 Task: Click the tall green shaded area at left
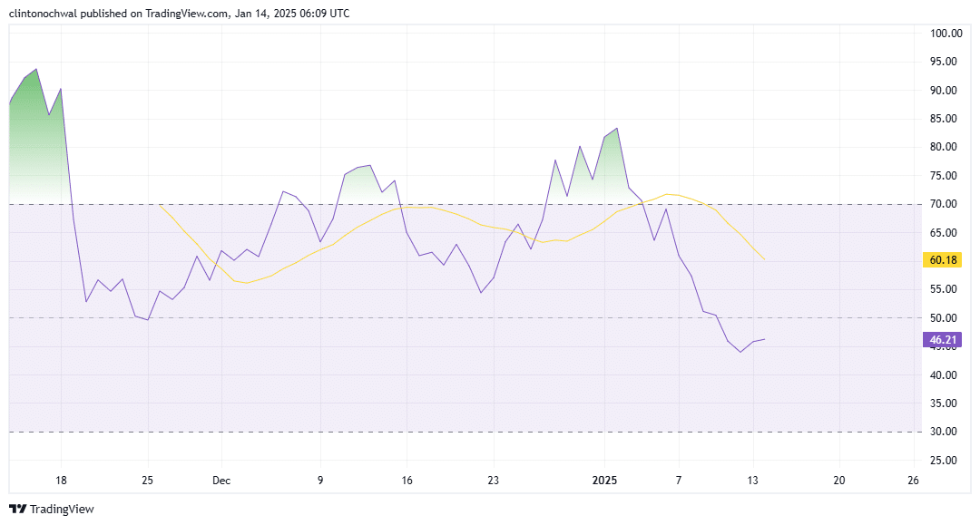36,136
